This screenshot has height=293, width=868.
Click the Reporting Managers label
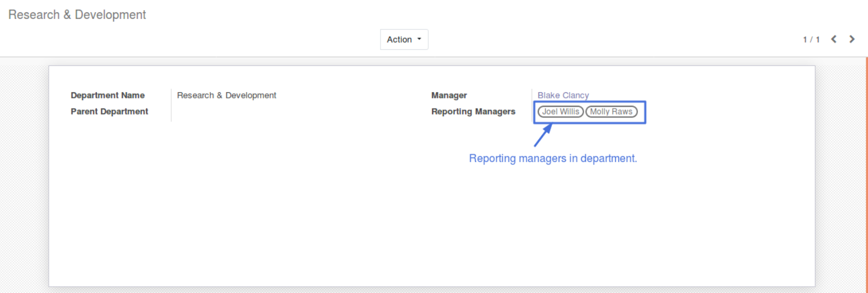(x=473, y=112)
